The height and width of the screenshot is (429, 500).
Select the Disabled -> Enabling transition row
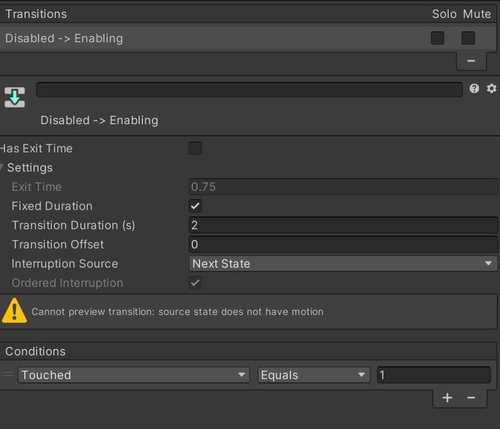(x=248, y=38)
